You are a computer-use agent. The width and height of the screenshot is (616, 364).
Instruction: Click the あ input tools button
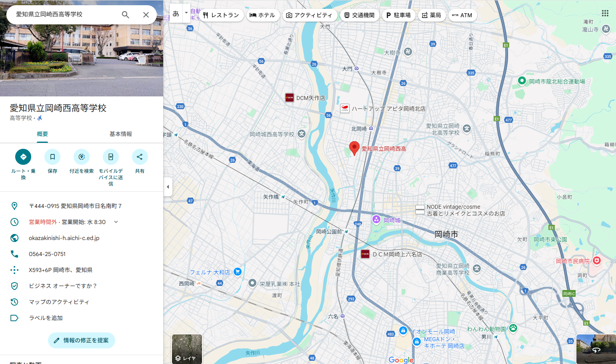coord(176,13)
